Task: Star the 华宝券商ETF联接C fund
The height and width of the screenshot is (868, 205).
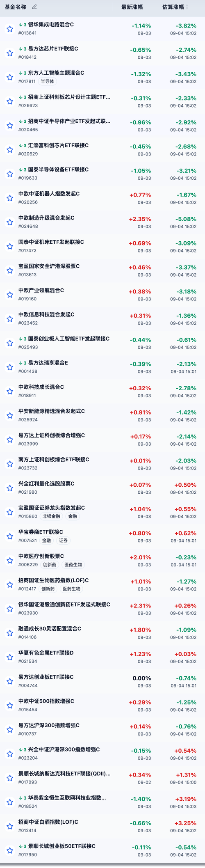Action: (x=10, y=536)
